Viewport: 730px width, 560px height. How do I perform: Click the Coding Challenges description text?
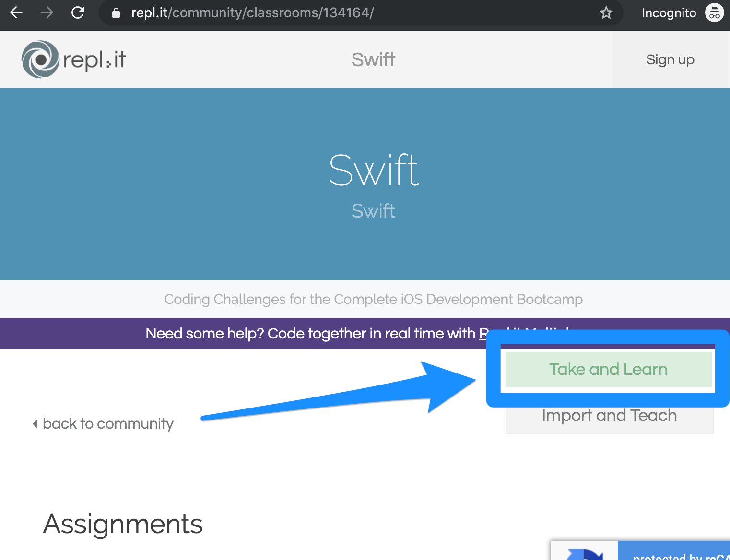(373, 299)
